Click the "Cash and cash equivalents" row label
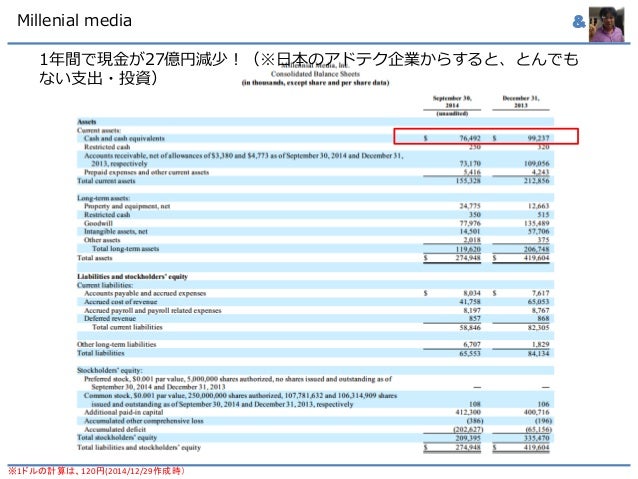This screenshot has width=638, height=479. click(x=124, y=138)
